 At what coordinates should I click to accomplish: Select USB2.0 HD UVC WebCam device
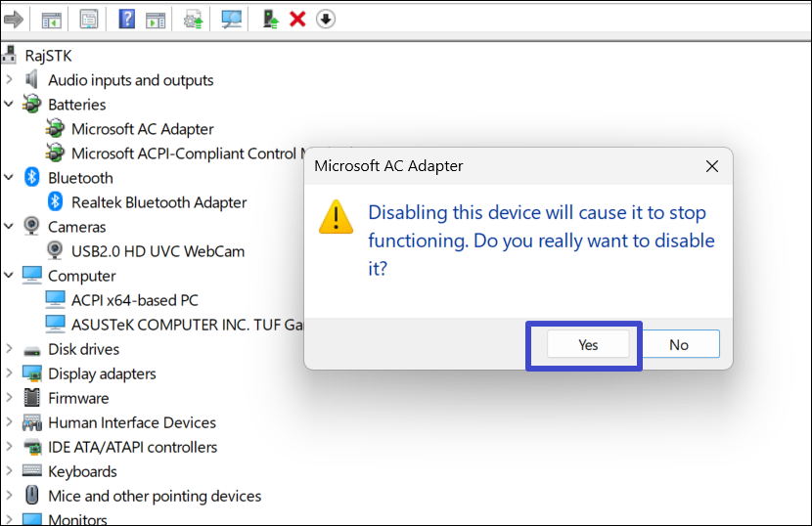158,251
